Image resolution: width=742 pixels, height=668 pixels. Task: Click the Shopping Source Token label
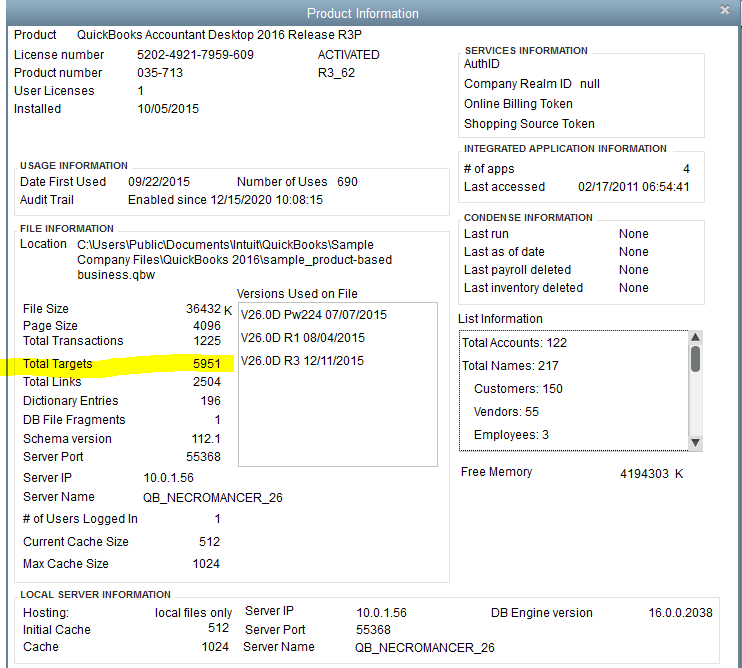(529, 123)
